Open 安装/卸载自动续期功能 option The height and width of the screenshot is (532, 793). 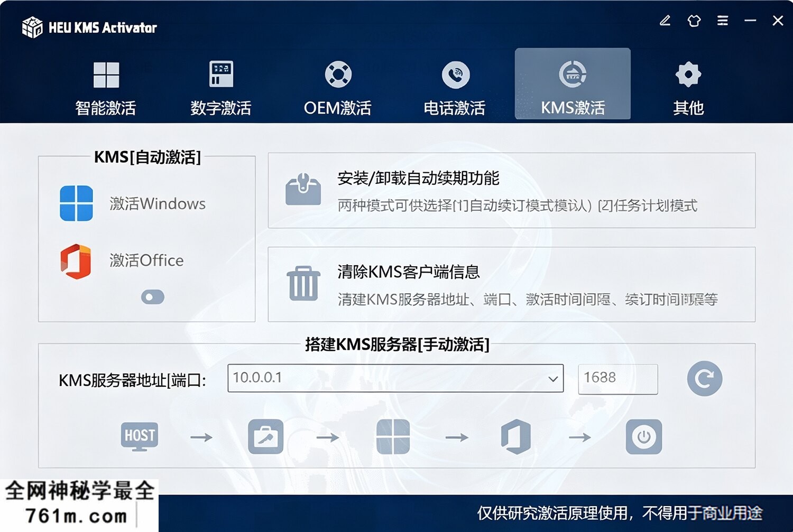coord(511,191)
